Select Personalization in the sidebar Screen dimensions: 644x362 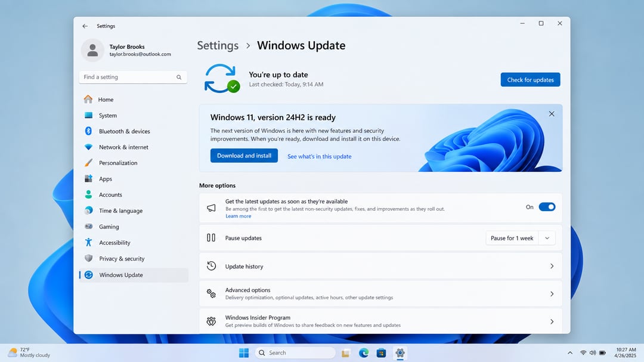click(134, 163)
